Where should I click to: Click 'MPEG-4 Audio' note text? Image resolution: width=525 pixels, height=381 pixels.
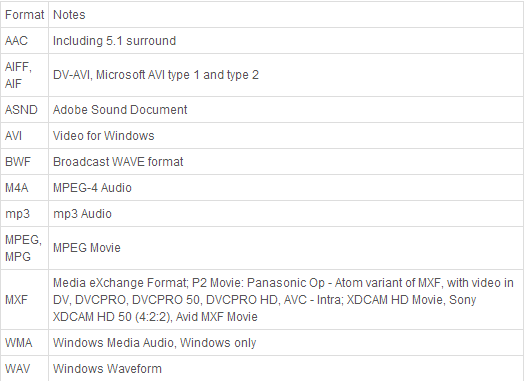click(x=92, y=188)
